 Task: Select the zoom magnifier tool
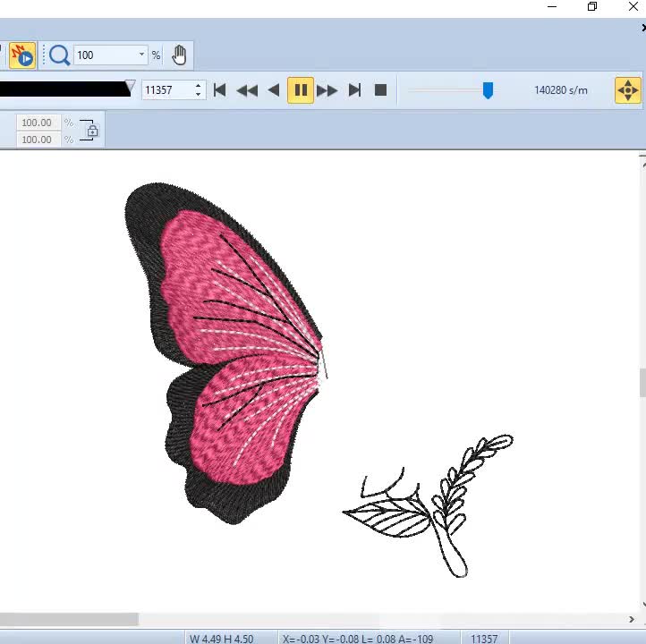59,55
